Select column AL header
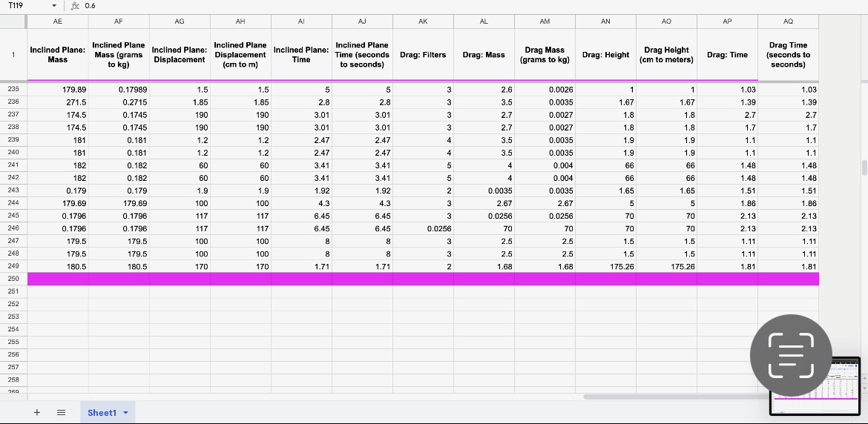 484,21
